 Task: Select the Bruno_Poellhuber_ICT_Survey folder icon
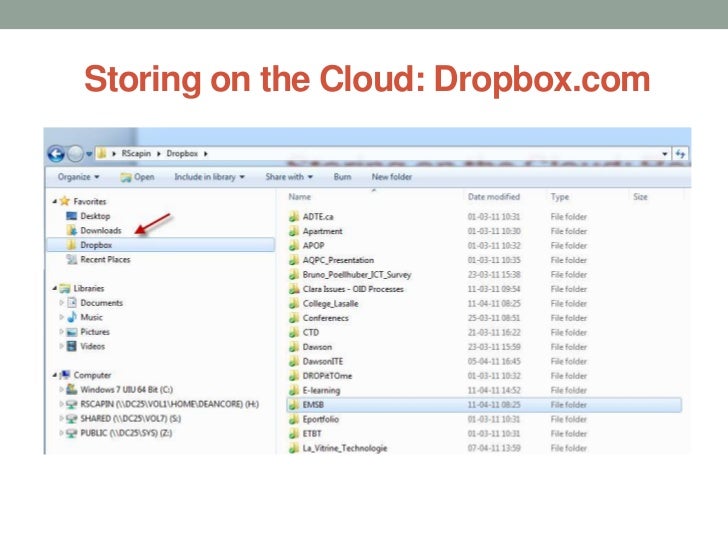293,274
